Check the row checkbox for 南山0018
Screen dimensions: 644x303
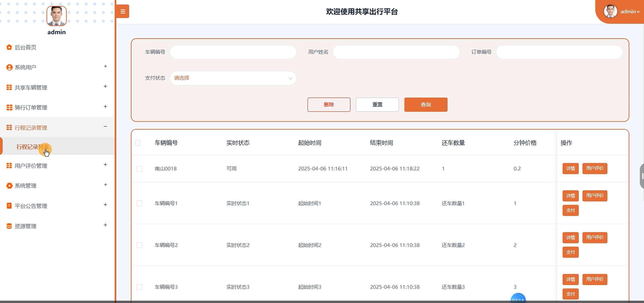coord(139,169)
